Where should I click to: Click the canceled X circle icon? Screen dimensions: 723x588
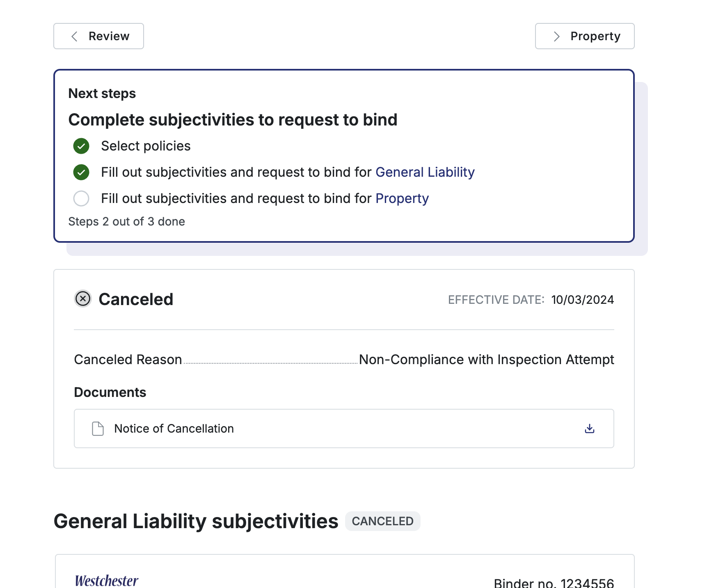click(x=83, y=299)
